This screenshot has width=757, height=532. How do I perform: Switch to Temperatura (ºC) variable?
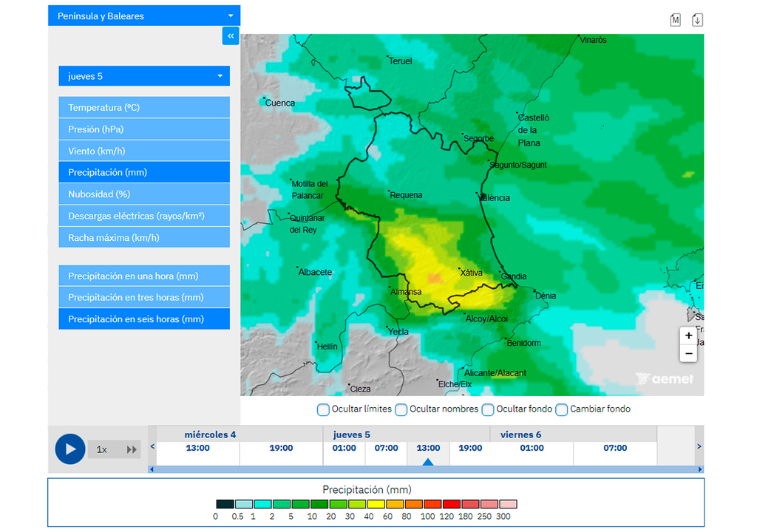coord(143,107)
